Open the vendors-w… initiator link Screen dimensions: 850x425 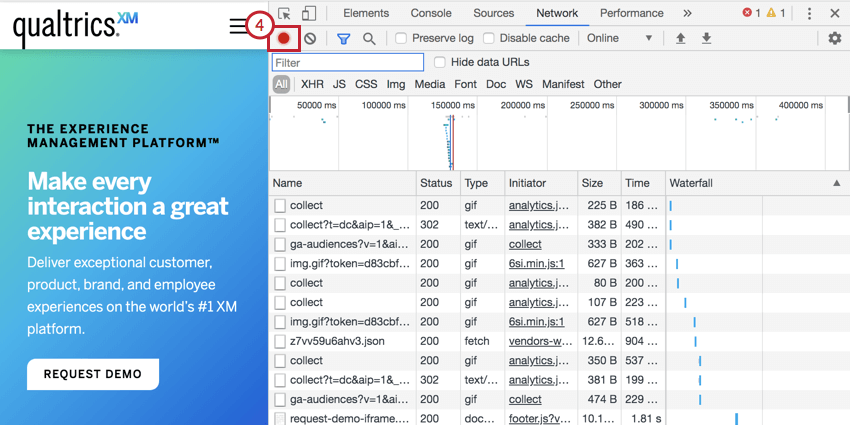(540, 342)
